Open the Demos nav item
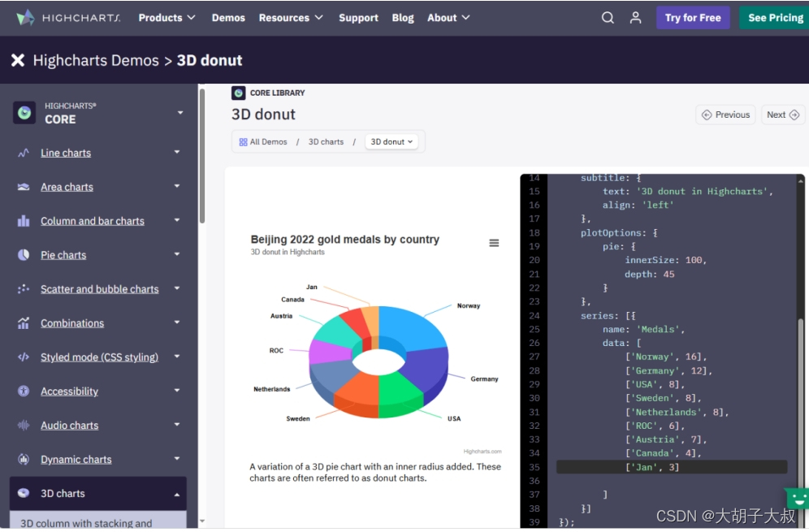 tap(228, 18)
